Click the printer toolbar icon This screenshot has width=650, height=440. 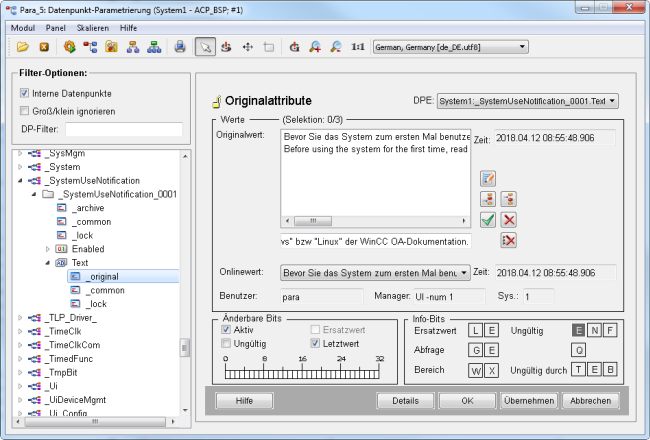tap(179, 47)
